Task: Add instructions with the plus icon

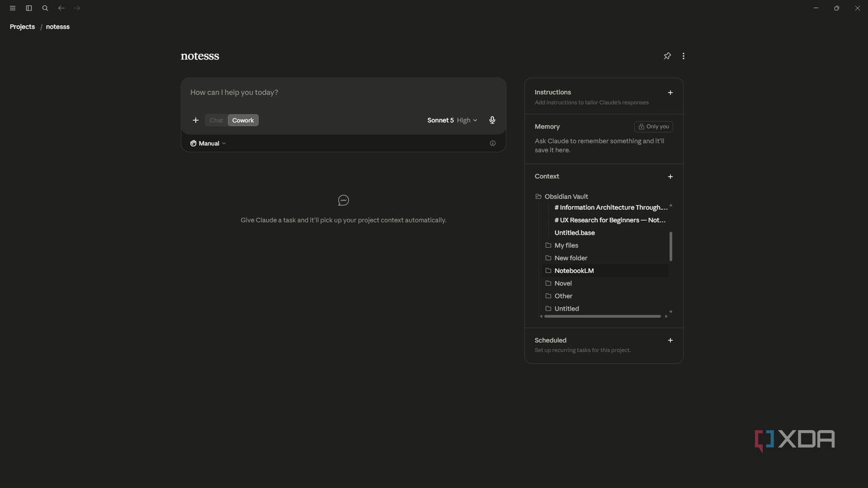Action: coord(670,93)
